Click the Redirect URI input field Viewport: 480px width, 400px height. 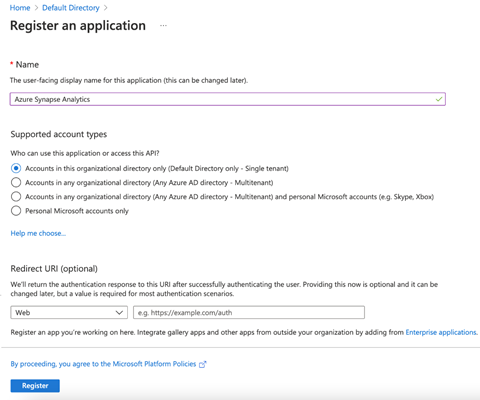click(249, 312)
